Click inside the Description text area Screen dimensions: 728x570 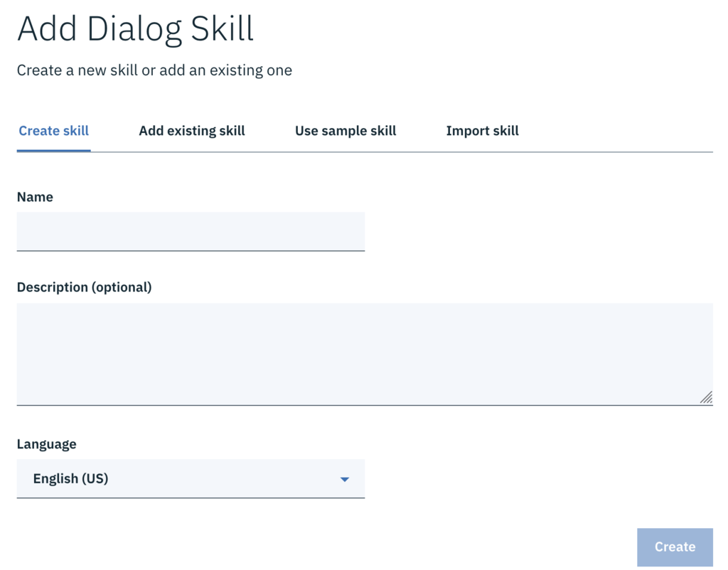365,354
